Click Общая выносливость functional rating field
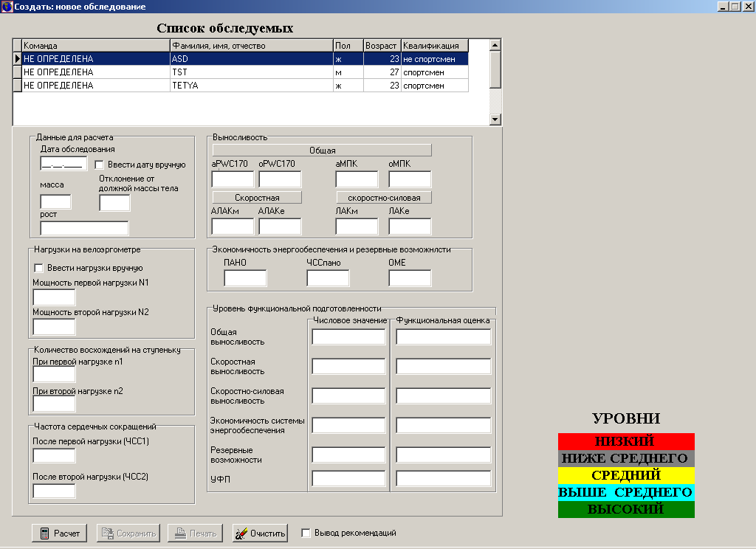Image resolution: width=756 pixels, height=549 pixels. pyautogui.click(x=444, y=337)
